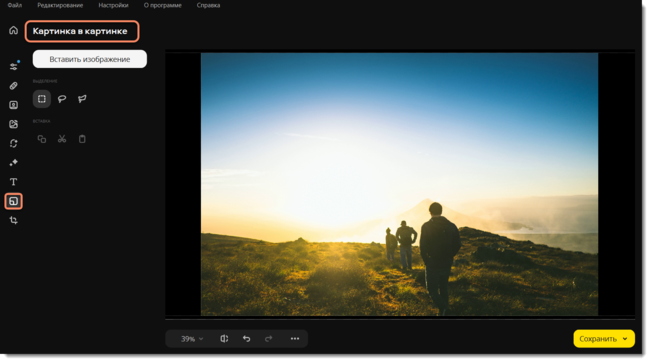Open the three-dots more options menu
650x362 pixels.
[295, 339]
